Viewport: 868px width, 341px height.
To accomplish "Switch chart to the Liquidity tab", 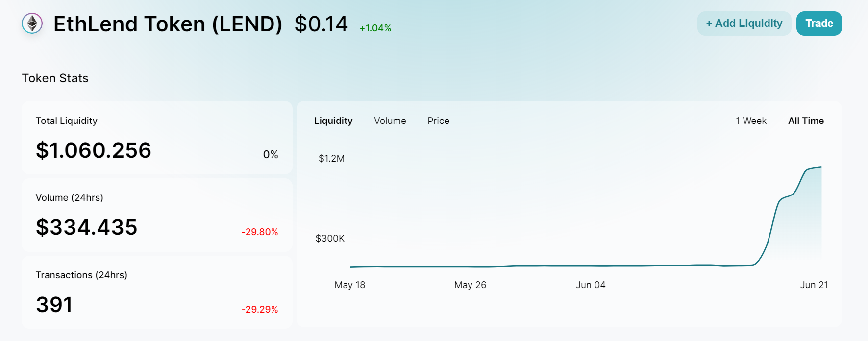I will coord(333,121).
